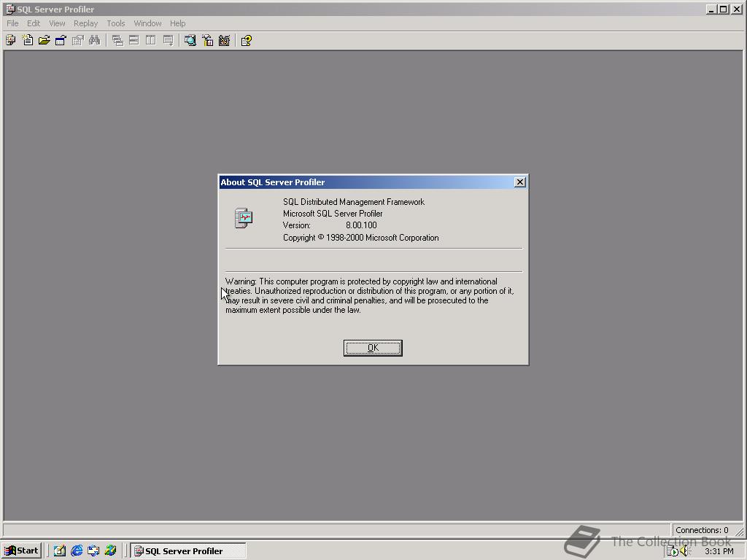
Task: Click the SQL Server Profiler title bar icon
Action: [x=10, y=9]
